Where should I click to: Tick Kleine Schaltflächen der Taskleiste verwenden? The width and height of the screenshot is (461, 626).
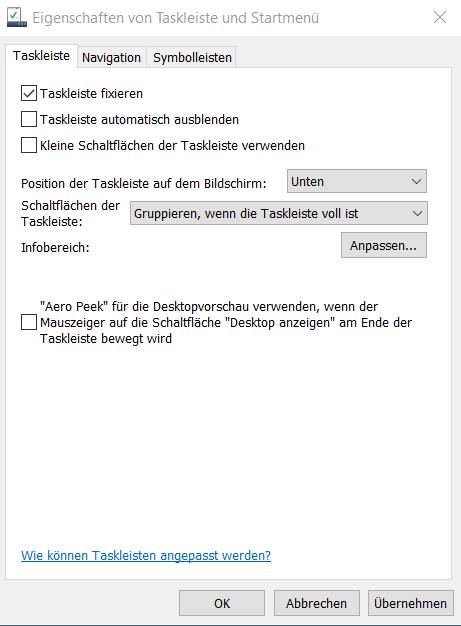coord(29,145)
